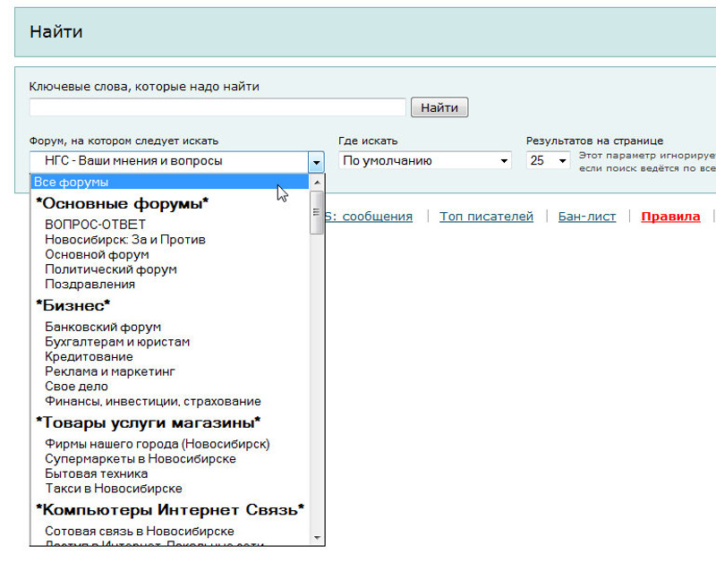Choose ВОПРОС-ОТВЕТ from forum list
Screen dimensions: 716x588
95,225
